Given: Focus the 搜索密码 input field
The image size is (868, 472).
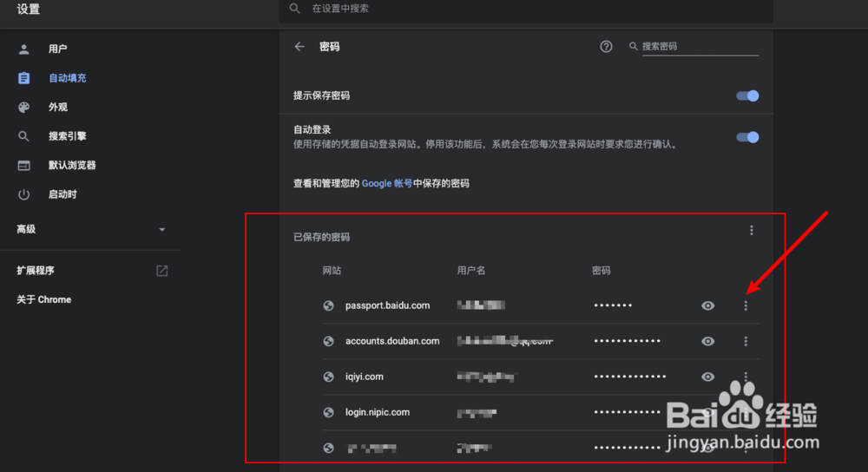Looking at the screenshot, I should [700, 47].
